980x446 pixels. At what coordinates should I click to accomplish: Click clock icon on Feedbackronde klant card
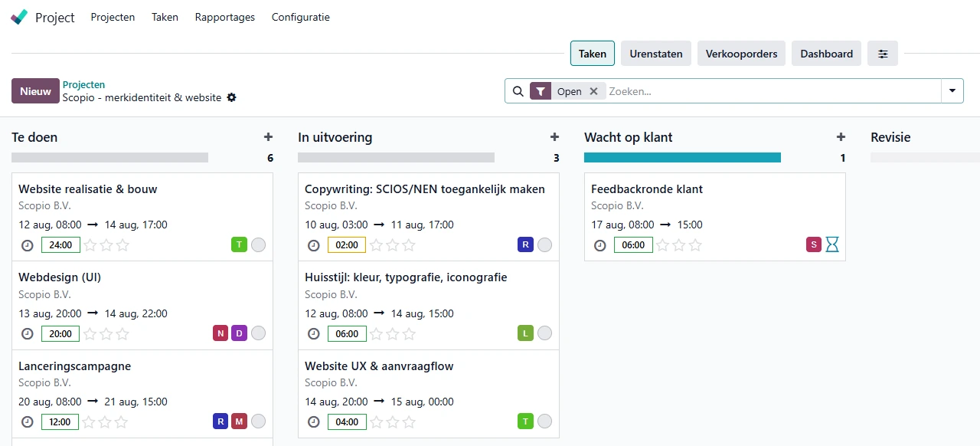(600, 245)
